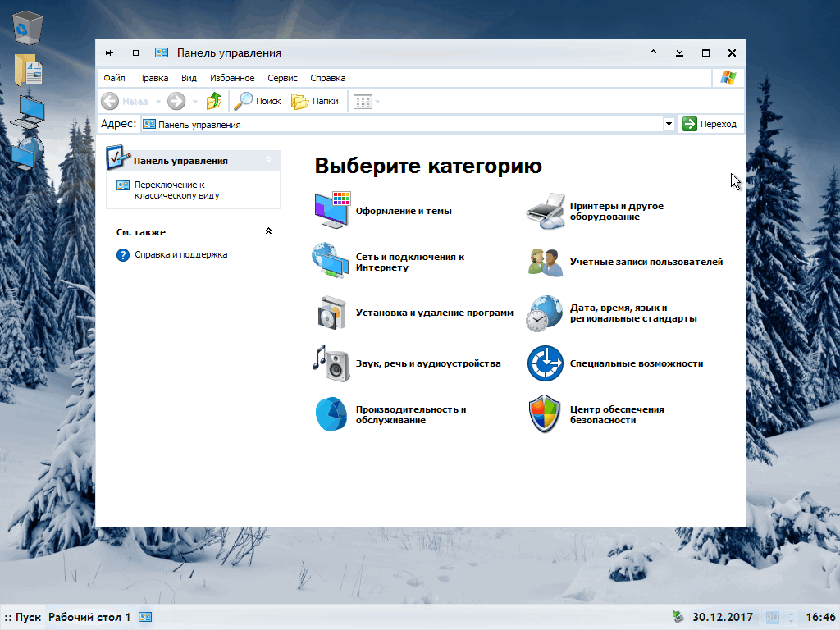The width and height of the screenshot is (840, 630).
Task: Click the small square title bar button
Action: (135, 53)
